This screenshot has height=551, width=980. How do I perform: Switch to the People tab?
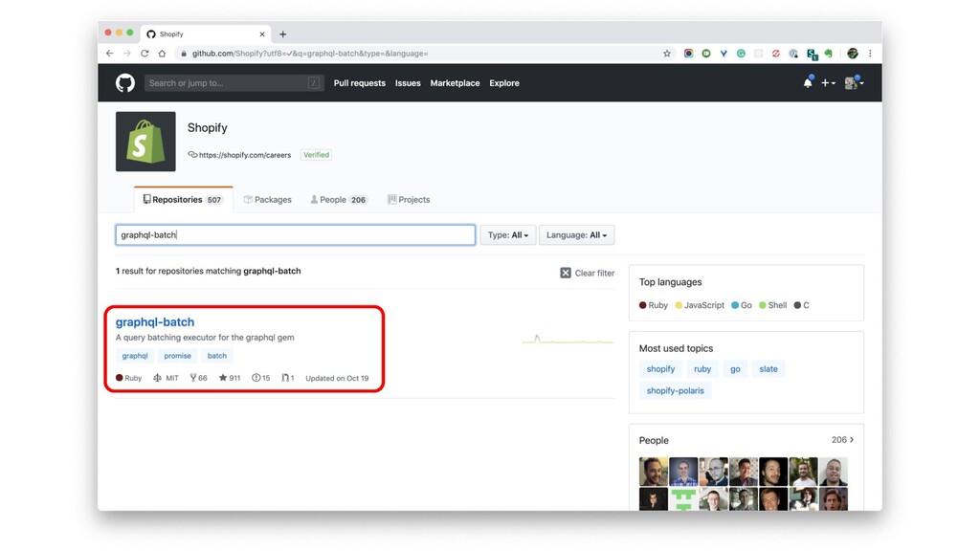pyautogui.click(x=339, y=199)
